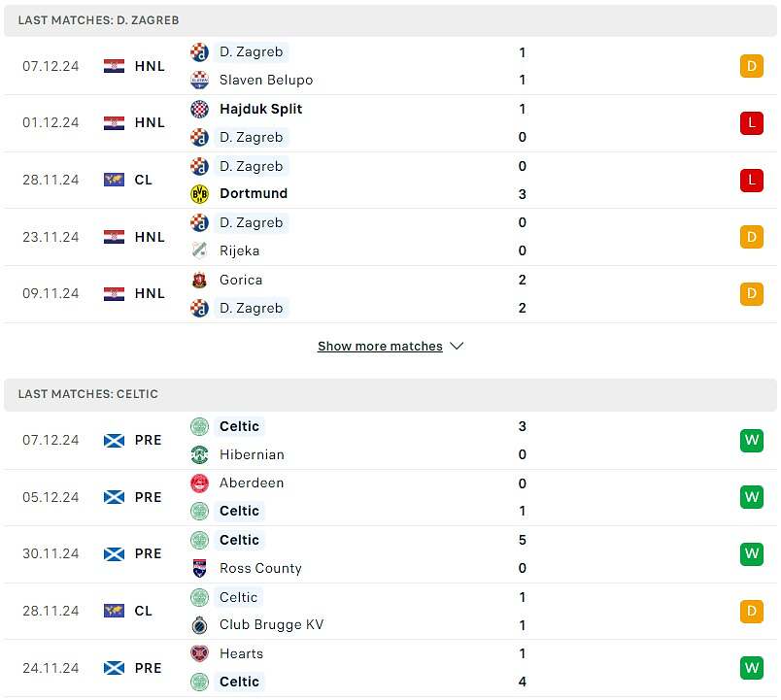
Task: Click the red L badge for Dortmund match
Action: [752, 180]
